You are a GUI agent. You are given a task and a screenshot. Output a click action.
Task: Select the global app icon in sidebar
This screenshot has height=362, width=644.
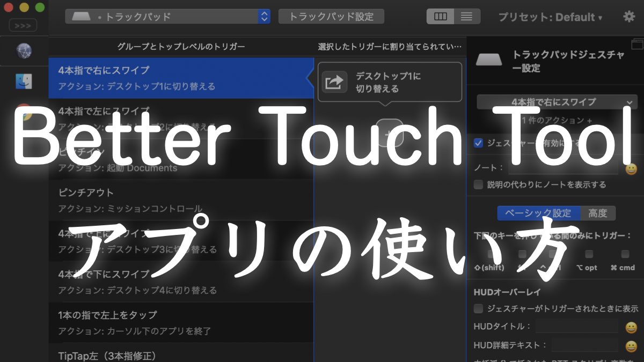[24, 51]
